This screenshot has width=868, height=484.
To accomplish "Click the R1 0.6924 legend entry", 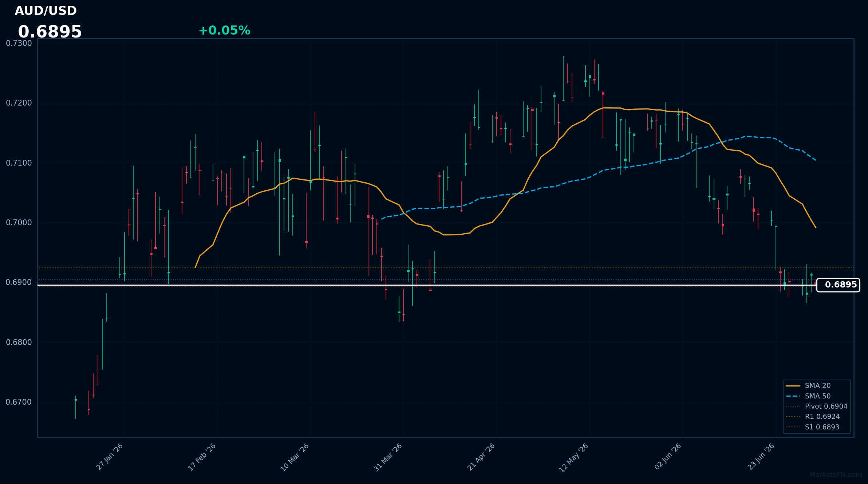I will (x=813, y=416).
